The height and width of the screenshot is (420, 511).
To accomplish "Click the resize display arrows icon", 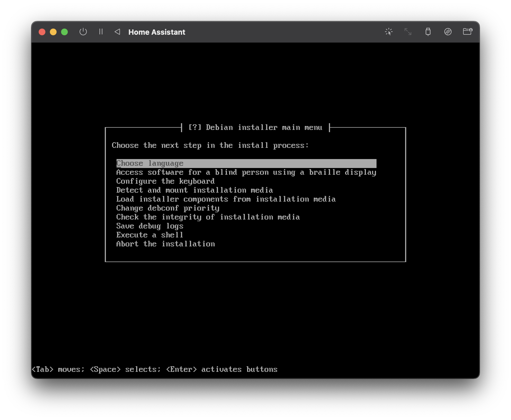I will click(x=408, y=32).
